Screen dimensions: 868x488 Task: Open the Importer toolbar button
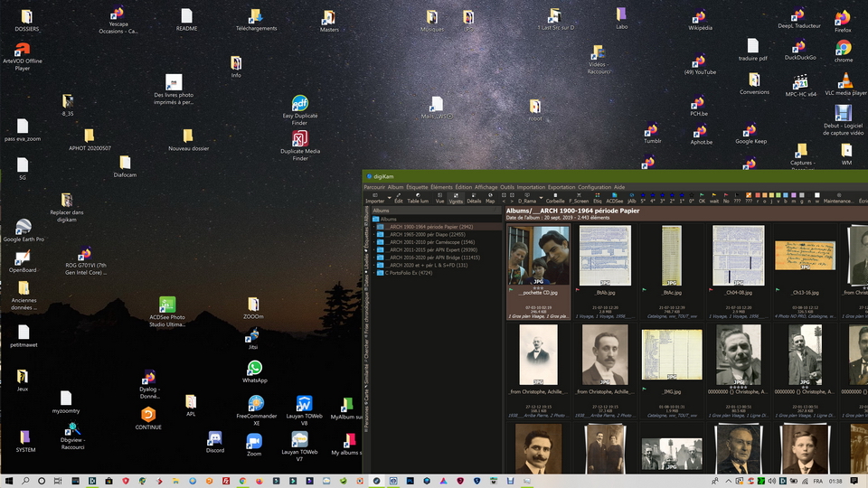374,197
